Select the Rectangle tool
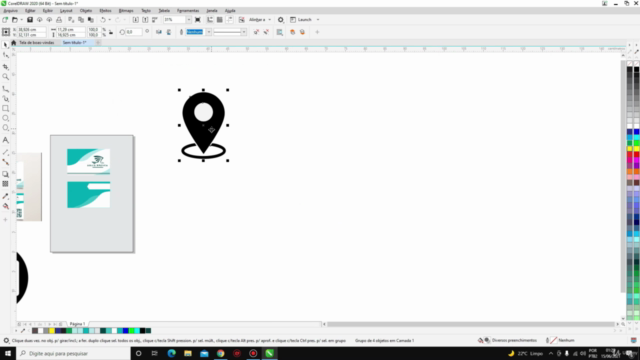The image size is (640, 360). tap(5, 109)
